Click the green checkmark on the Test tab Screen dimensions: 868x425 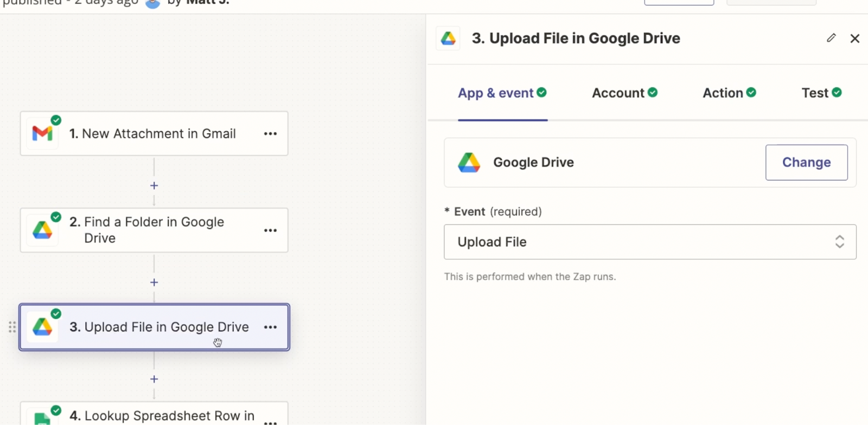pos(837,93)
